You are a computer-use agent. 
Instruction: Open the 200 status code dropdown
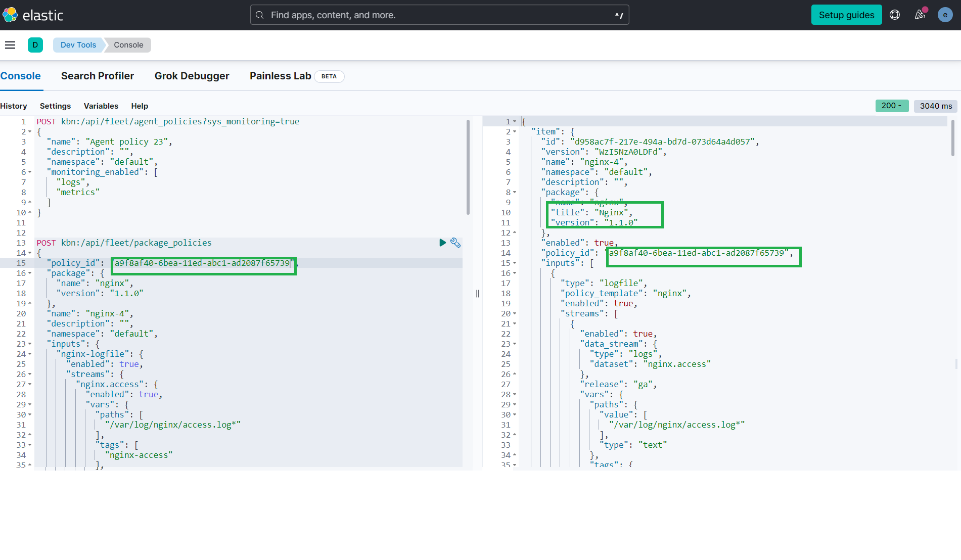click(x=891, y=106)
